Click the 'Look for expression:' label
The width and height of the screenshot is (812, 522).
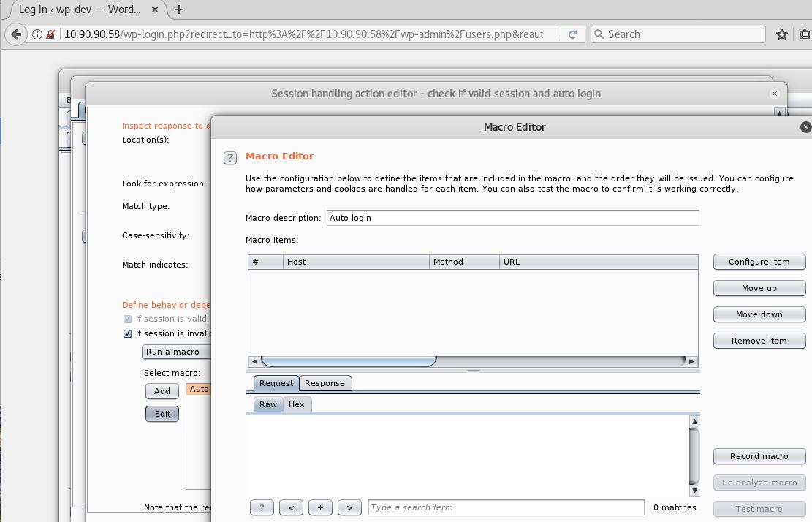pyautogui.click(x=164, y=184)
